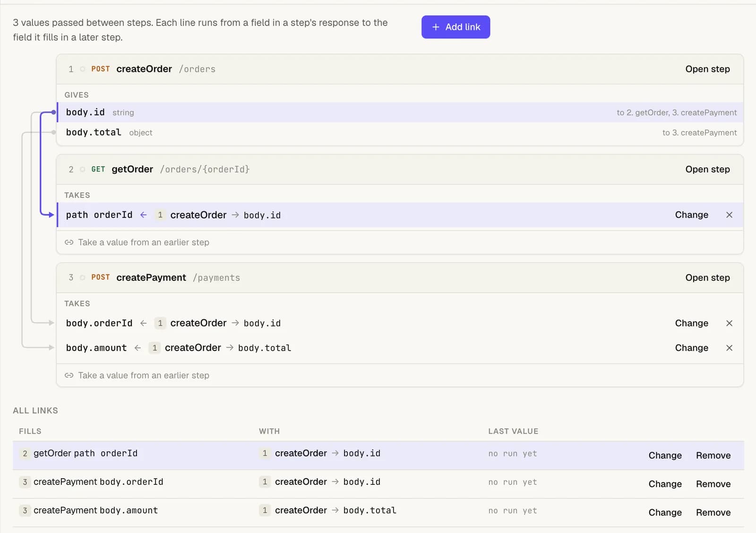Click the getOrder status circle icon
This screenshot has height=533, width=756.
pos(82,169)
